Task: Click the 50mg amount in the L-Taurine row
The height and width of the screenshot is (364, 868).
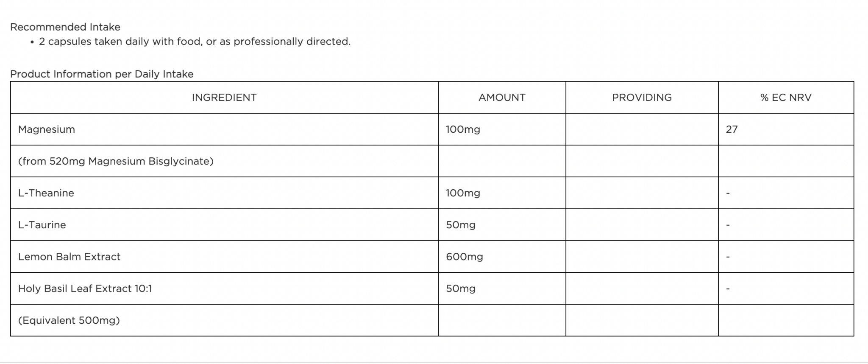Action: pos(461,225)
